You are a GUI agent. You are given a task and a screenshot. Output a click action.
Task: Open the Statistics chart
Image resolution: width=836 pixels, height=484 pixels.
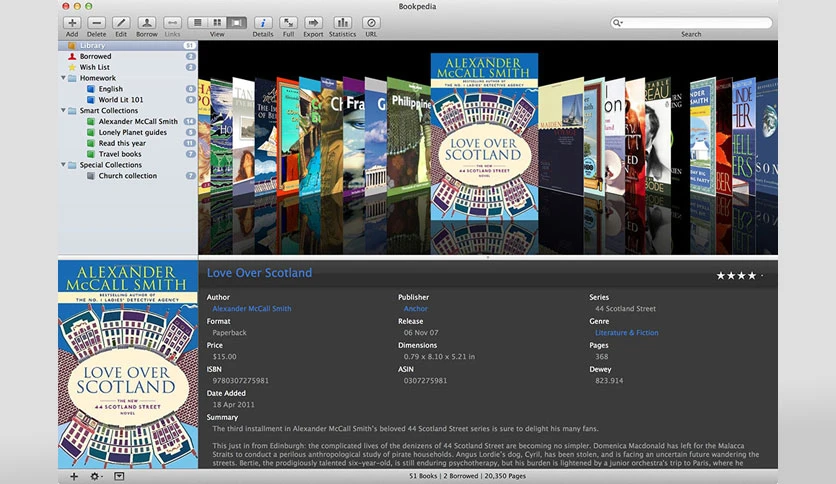[x=342, y=23]
